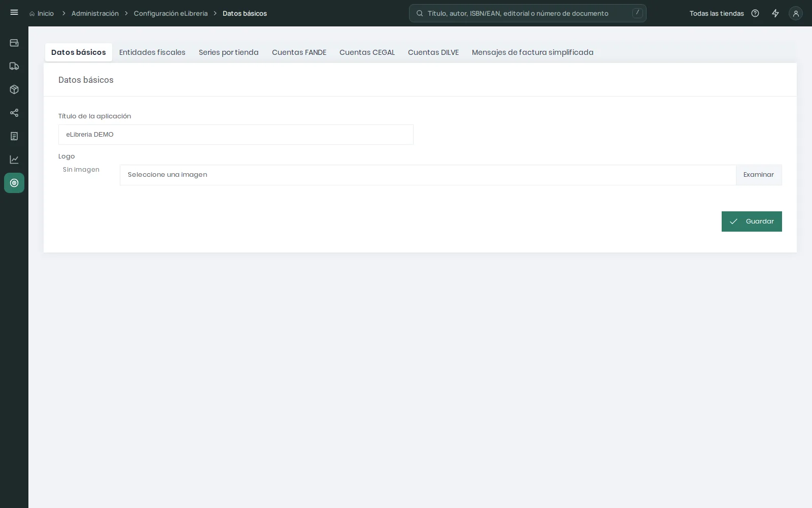The image size is (812, 508).
Task: Go to Administración breadcrumb
Action: 95,13
